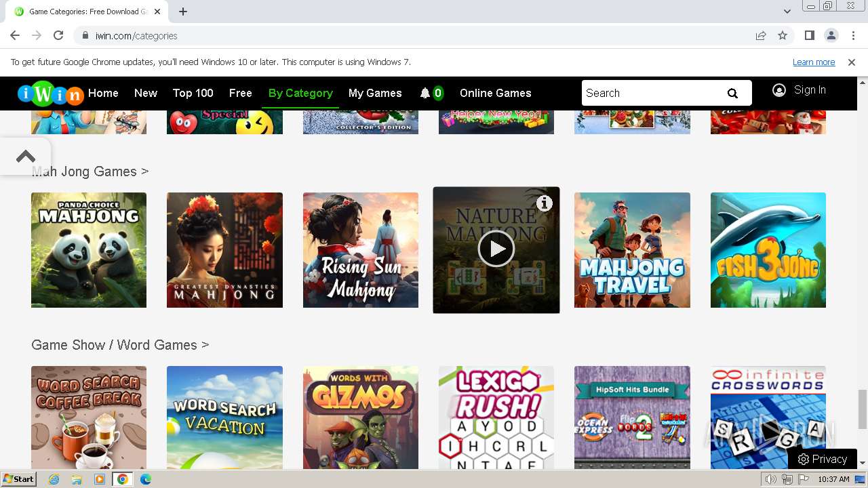The image size is (868, 488).
Task: Click the share page icon
Action: pos(761,35)
